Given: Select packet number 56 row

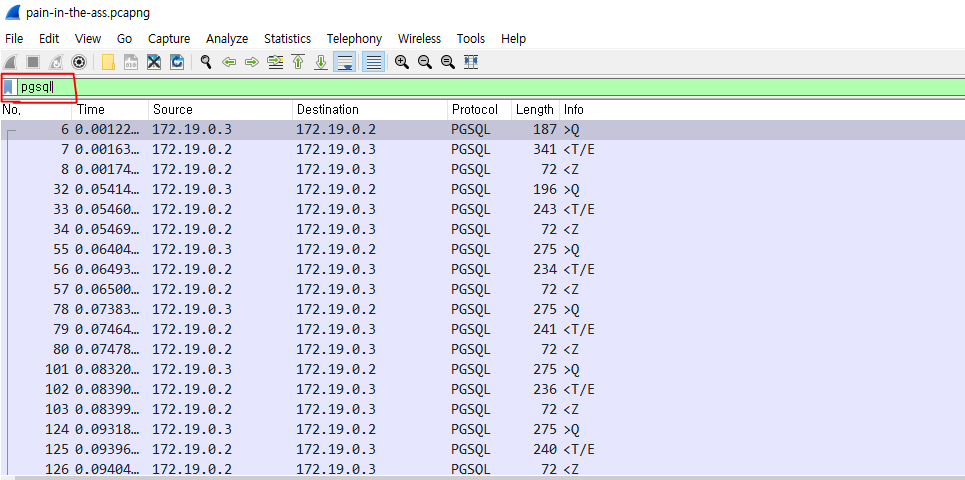Looking at the screenshot, I should [482, 270].
